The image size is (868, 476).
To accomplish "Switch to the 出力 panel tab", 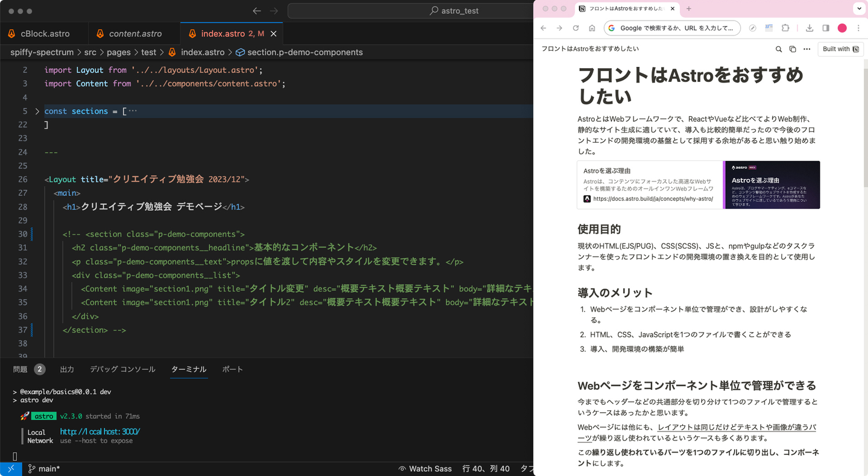I will coord(67,369).
